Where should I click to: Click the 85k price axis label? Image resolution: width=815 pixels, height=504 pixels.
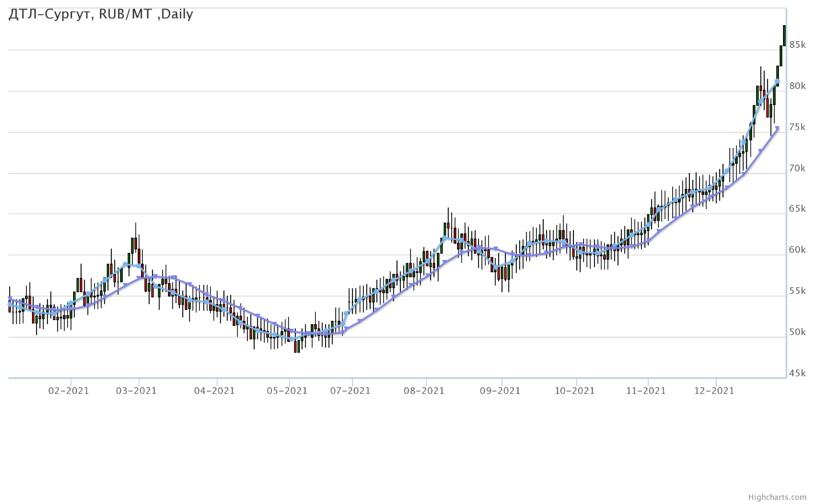[x=797, y=45]
